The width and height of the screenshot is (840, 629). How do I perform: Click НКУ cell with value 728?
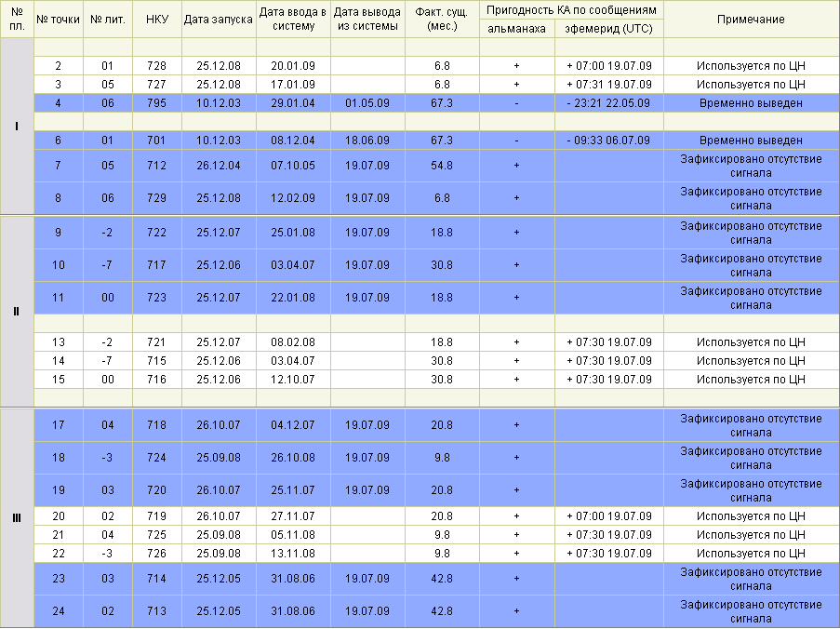pos(155,66)
